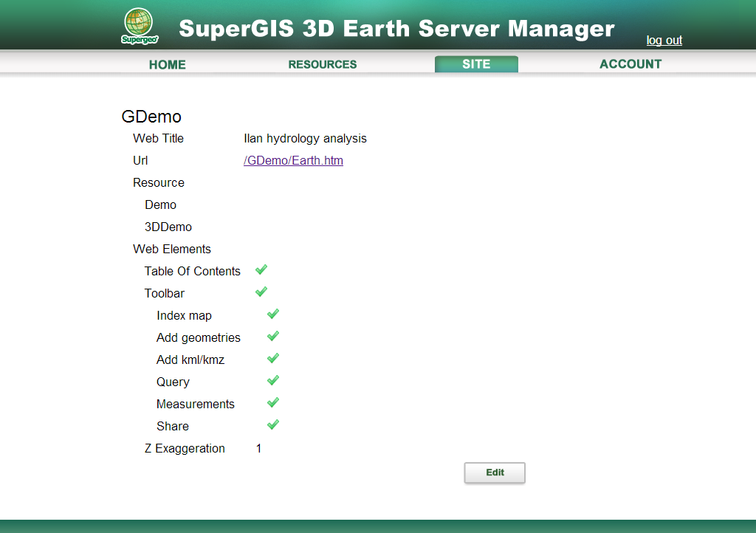
Task: Click the Ilan hydrology analysis text
Action: pos(305,139)
